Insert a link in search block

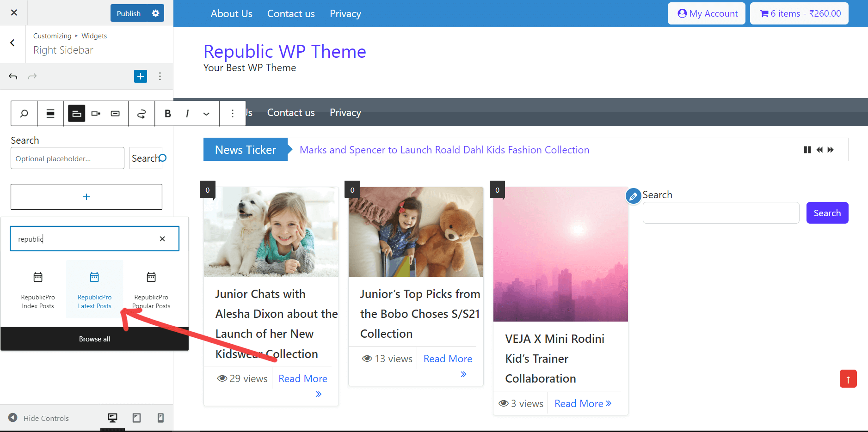pos(142,114)
